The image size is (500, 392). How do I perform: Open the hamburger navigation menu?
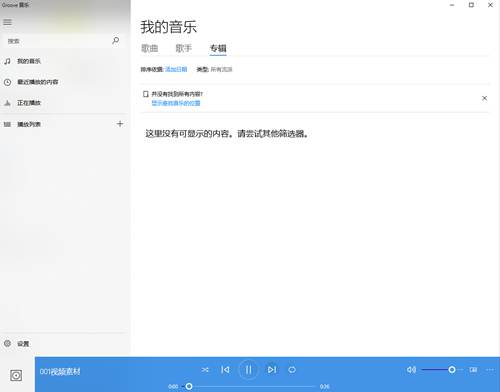[7, 22]
